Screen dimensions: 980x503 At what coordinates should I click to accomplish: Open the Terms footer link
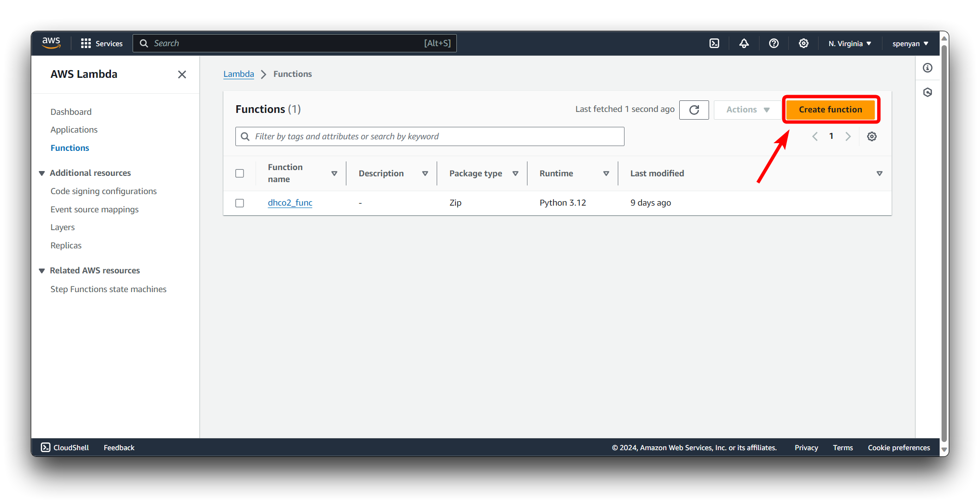(843, 447)
